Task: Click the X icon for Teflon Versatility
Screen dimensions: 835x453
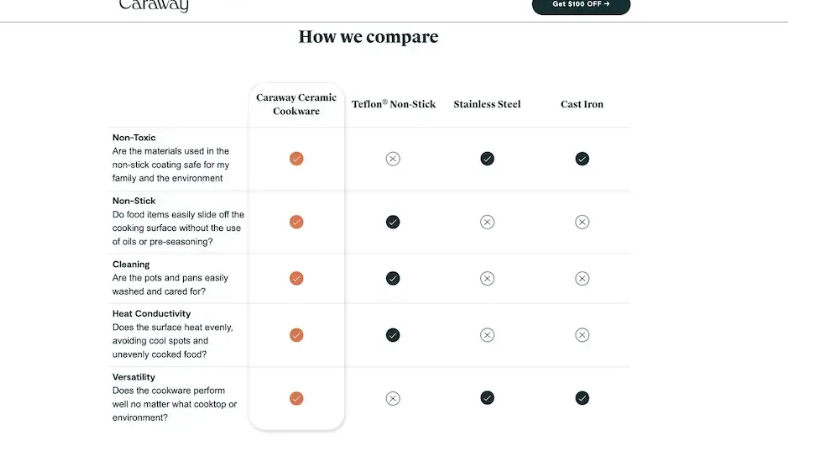Action: (393, 398)
